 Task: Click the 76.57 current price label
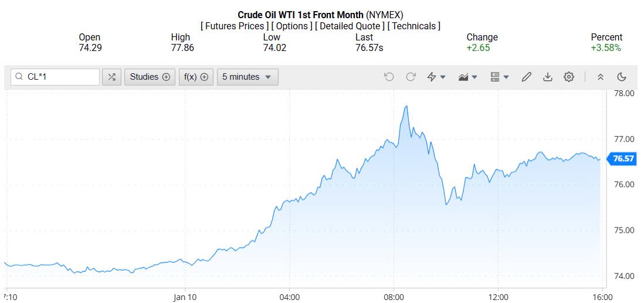(x=623, y=159)
